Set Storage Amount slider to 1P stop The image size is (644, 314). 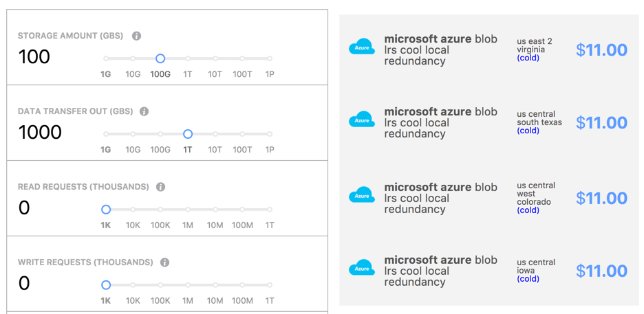point(270,58)
